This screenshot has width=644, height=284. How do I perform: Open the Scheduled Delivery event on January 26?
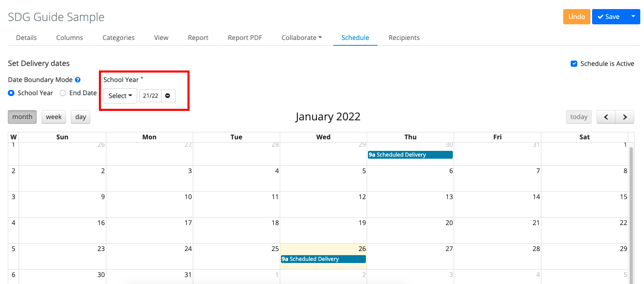323,259
